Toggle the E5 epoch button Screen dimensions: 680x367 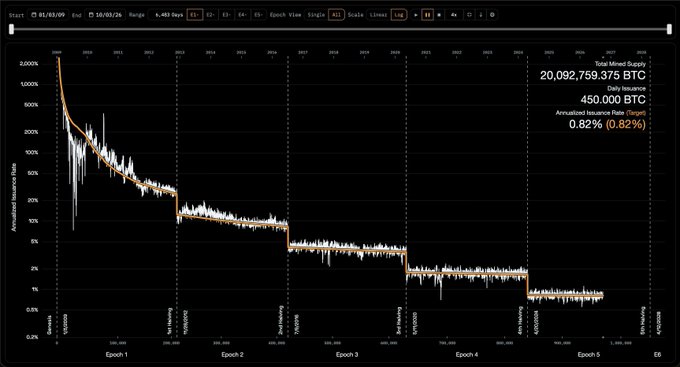point(258,15)
